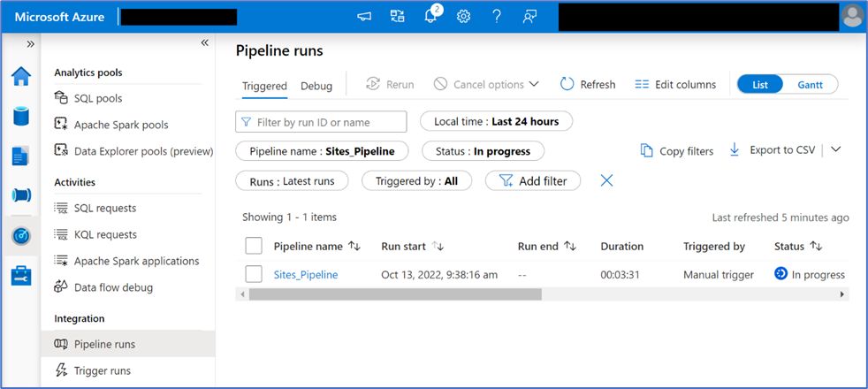Open the Sites_Pipeline run link
This screenshot has width=868, height=389.
306,275
